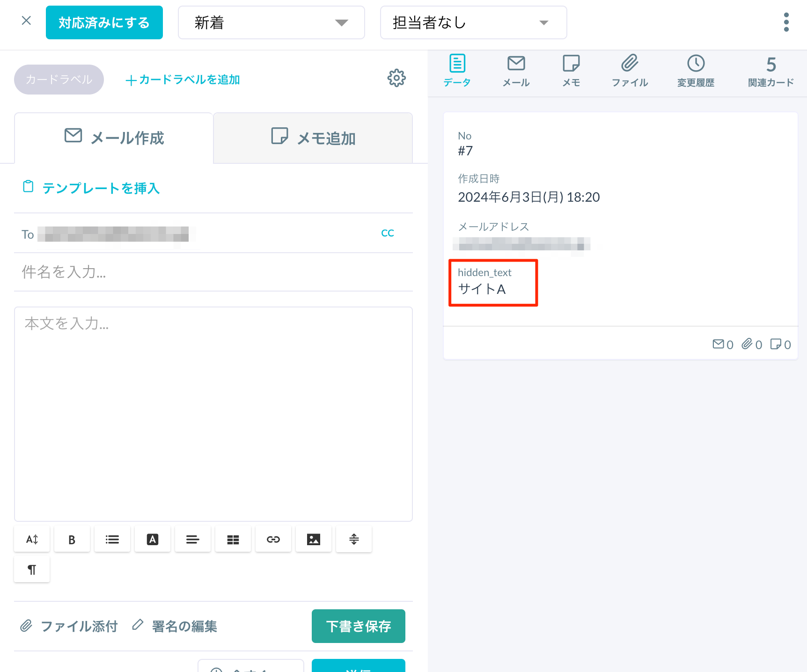Click the blurred メールアドレス value

click(x=521, y=244)
